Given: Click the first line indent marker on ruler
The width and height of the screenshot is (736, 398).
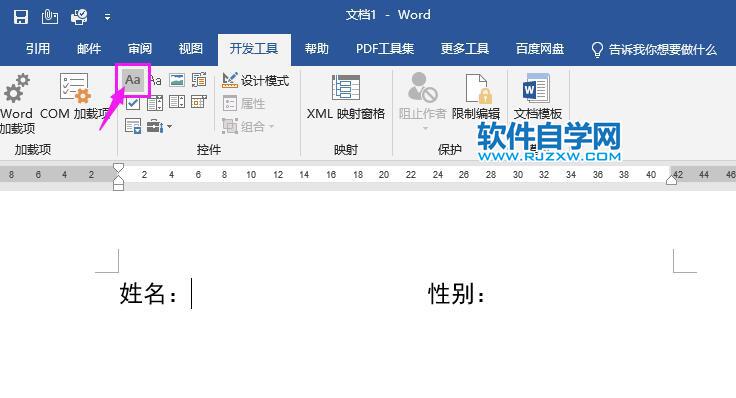Looking at the screenshot, I should pos(119,168).
